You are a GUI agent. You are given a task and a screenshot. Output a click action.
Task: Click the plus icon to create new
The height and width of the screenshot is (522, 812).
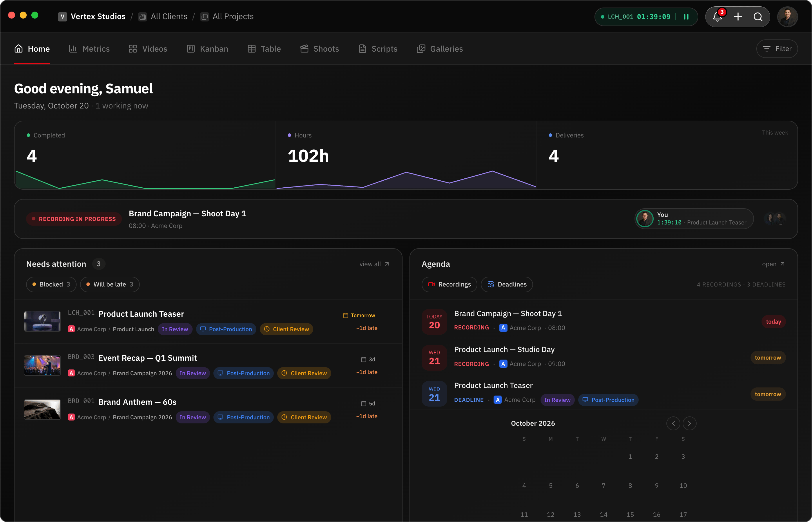coord(738,17)
